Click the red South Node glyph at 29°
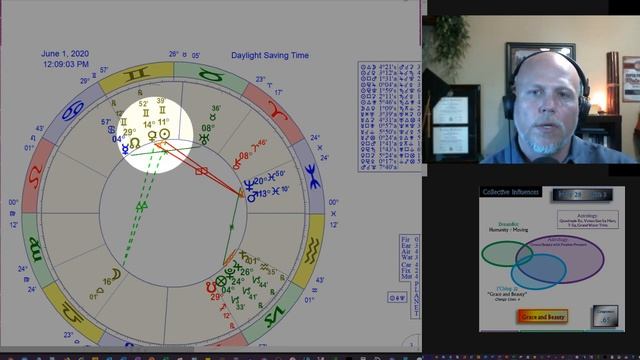This screenshot has height=360, width=640. (x=211, y=287)
